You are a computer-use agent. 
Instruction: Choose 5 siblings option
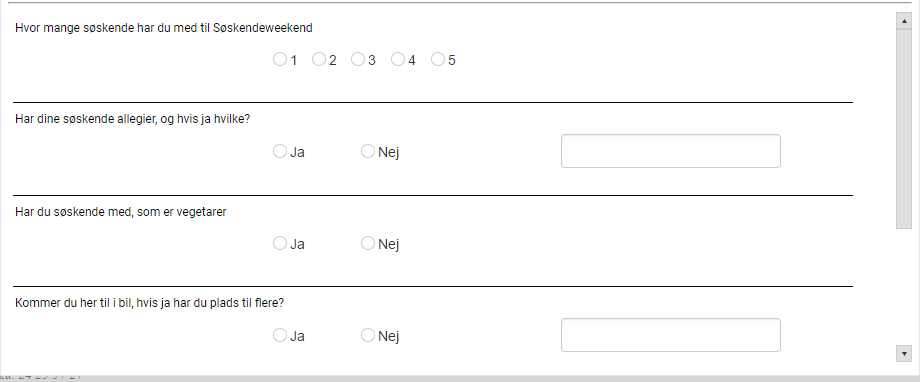(x=438, y=59)
